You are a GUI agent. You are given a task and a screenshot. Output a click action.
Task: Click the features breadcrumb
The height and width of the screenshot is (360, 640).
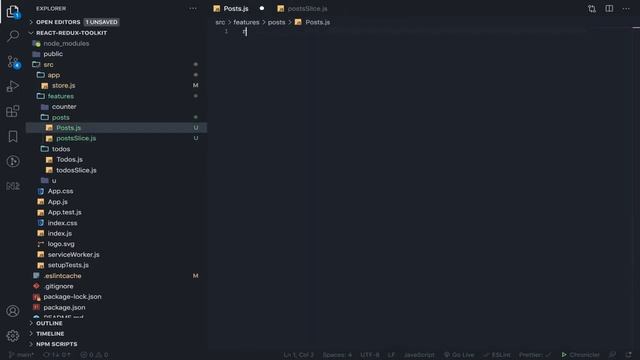point(246,22)
